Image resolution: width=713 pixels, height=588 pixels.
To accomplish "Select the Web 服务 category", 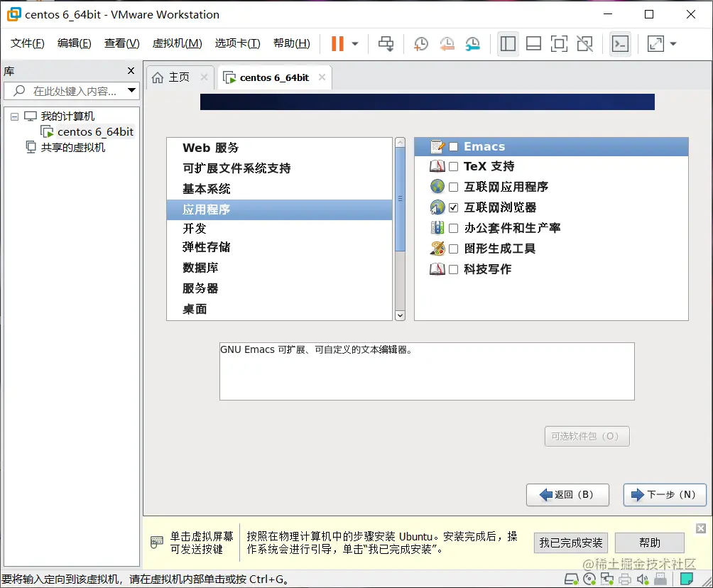I will (279, 148).
